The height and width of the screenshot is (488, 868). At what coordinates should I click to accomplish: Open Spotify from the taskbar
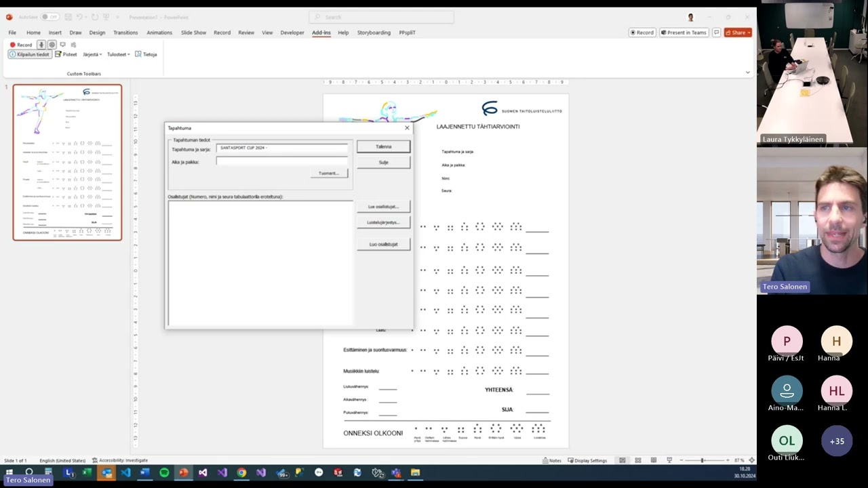point(164,473)
